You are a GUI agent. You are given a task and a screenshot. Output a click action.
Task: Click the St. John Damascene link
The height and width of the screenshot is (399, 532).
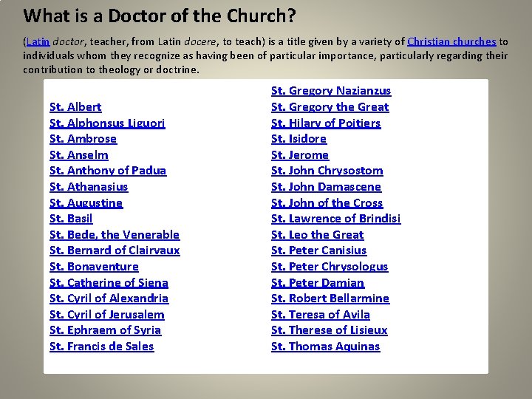(326, 187)
